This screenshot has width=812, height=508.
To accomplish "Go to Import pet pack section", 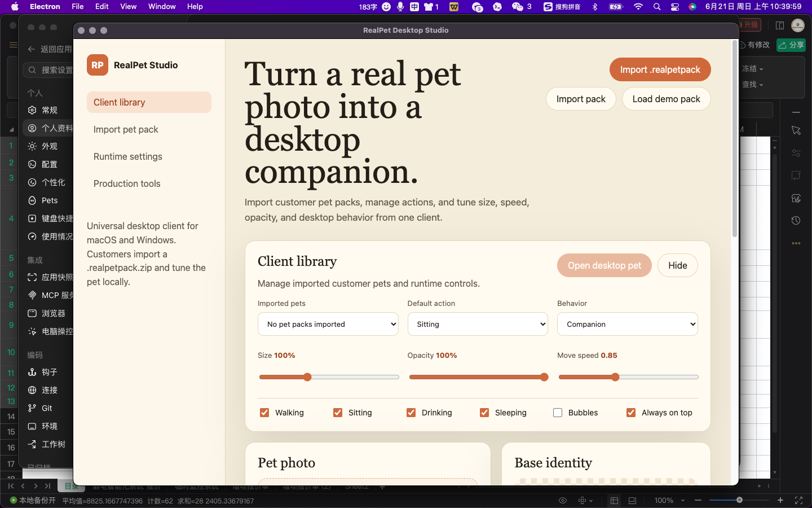I will (149, 129).
